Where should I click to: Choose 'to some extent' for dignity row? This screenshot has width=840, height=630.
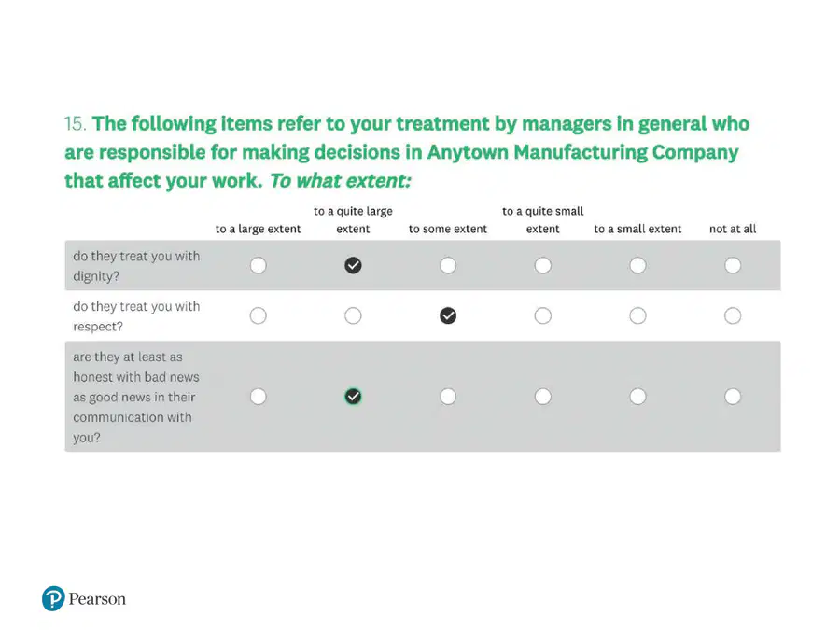tap(448, 265)
